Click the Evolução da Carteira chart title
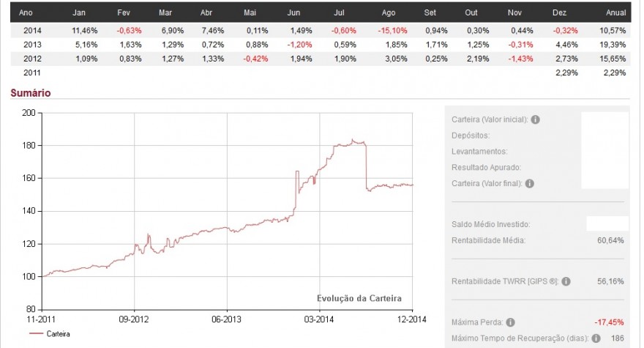Screen dimensions: 644x348 tap(359, 298)
